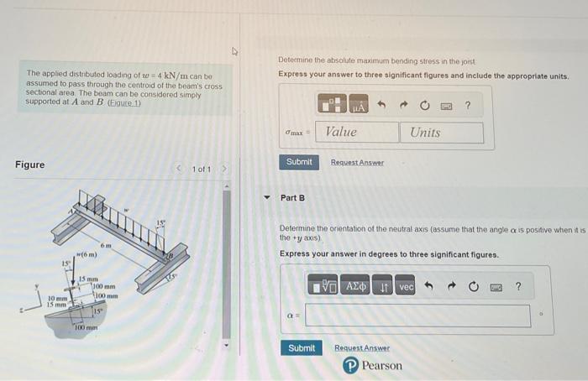The height and width of the screenshot is (381, 588).
Task: Open help question mark for sigma max
Action: coord(468,106)
